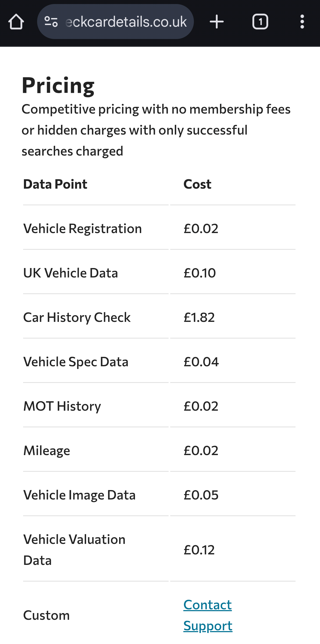Tap the £0.12 valuation cost
The image size is (320, 644).
(x=199, y=550)
